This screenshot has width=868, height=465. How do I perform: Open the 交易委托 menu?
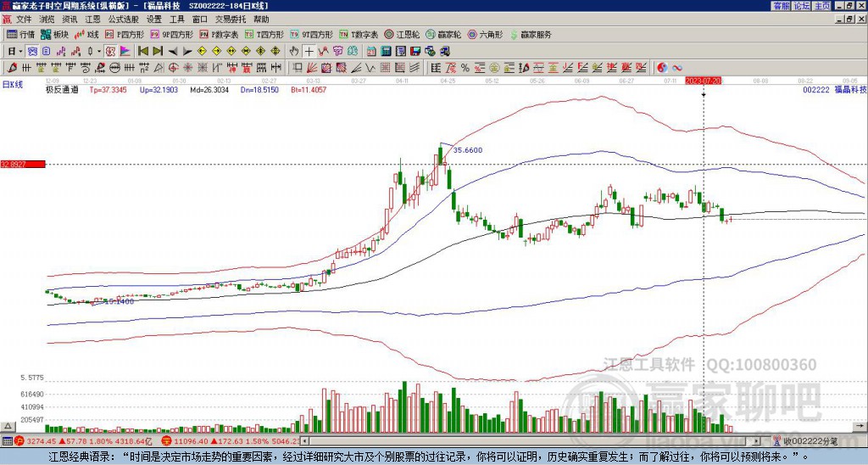tap(231, 20)
